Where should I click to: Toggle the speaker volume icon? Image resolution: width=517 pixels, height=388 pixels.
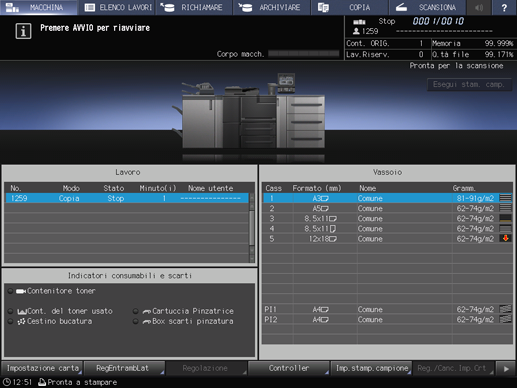[x=479, y=7]
